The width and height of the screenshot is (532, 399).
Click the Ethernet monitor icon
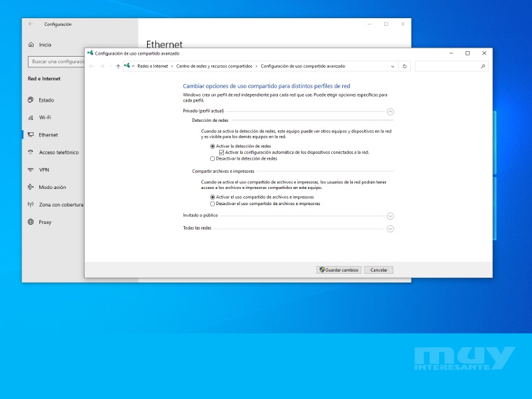[31, 134]
